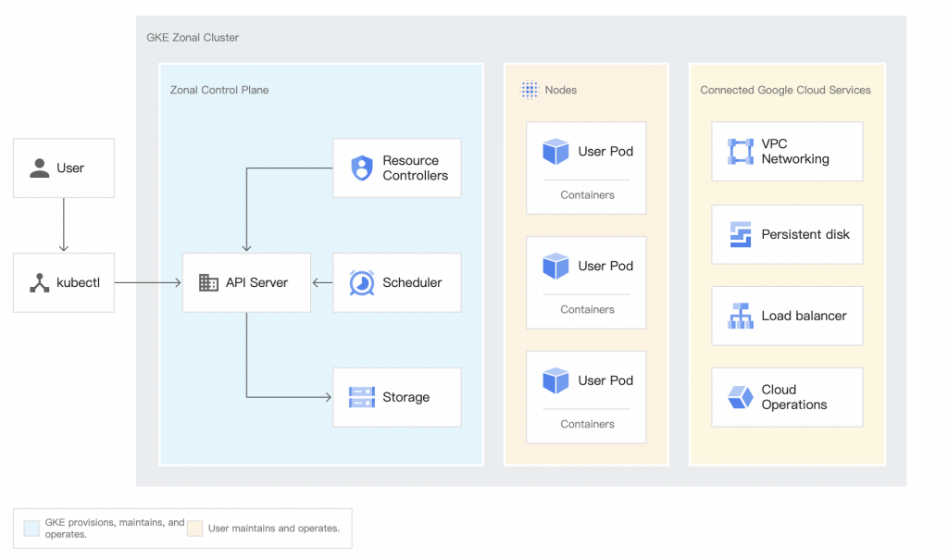Viewport: 948px width, 560px height.
Task: Click the Load balancer icon
Action: click(740, 316)
